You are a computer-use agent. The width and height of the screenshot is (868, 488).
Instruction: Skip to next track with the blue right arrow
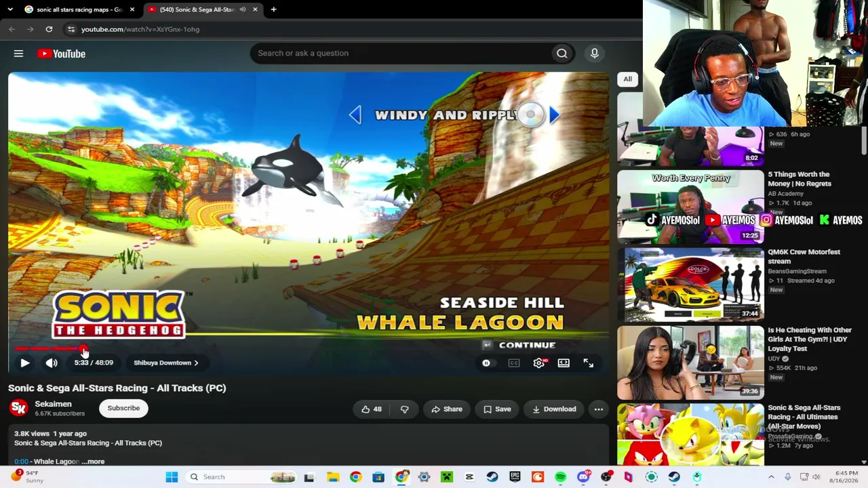tap(554, 115)
